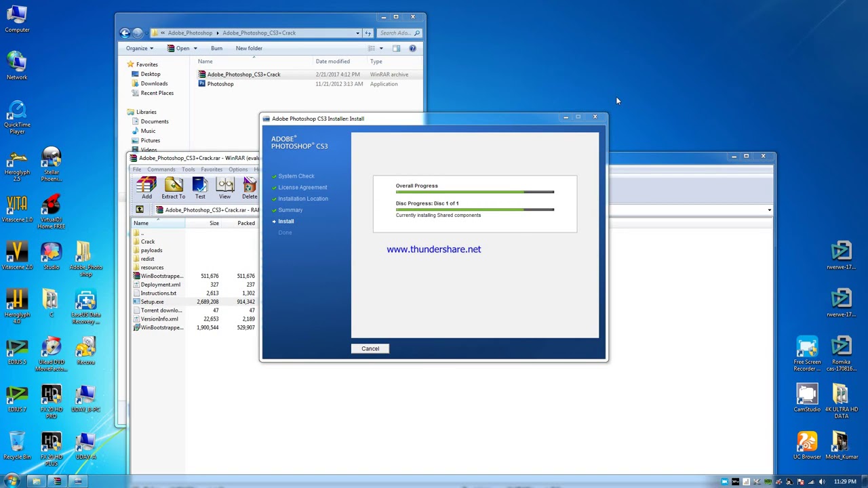The image size is (868, 488).
Task: Select EDIUS 5 desktop icon
Action: [17, 351]
